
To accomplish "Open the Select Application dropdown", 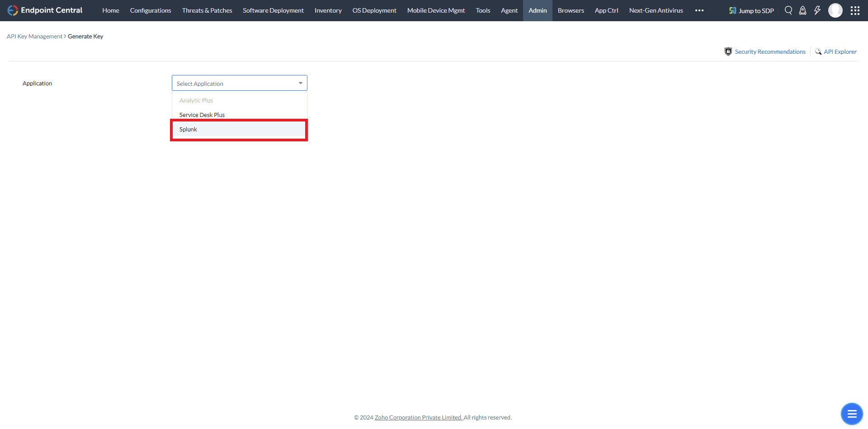I will (240, 83).
